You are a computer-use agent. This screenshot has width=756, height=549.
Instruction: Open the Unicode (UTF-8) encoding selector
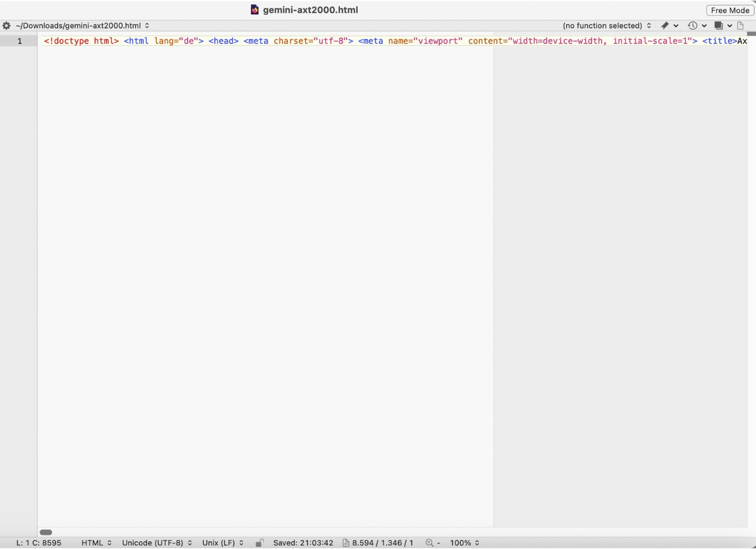[x=156, y=543]
